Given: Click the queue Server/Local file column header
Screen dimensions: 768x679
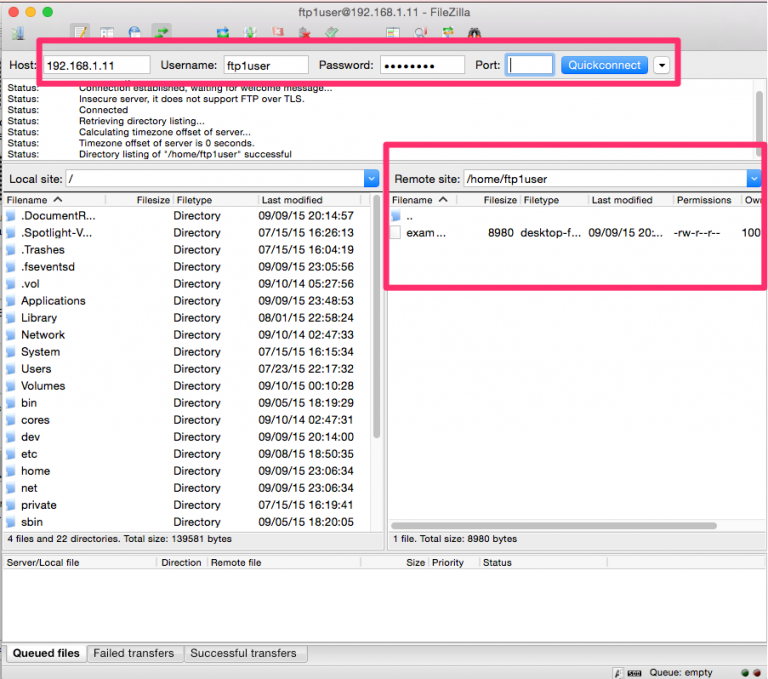Looking at the screenshot, I should [80, 562].
